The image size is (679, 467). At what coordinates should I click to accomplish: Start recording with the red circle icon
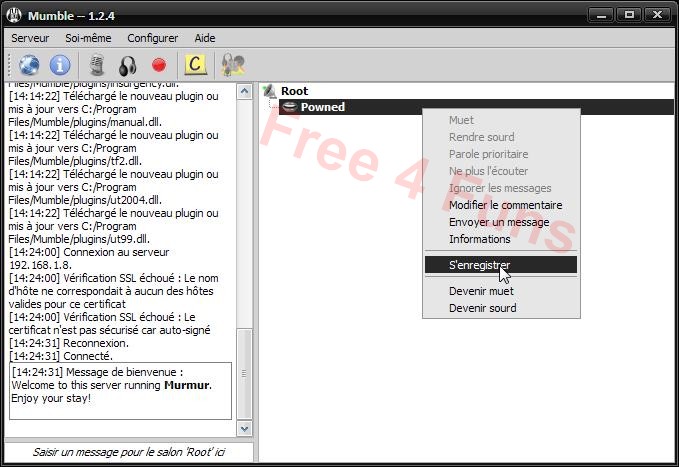pyautogui.click(x=159, y=65)
